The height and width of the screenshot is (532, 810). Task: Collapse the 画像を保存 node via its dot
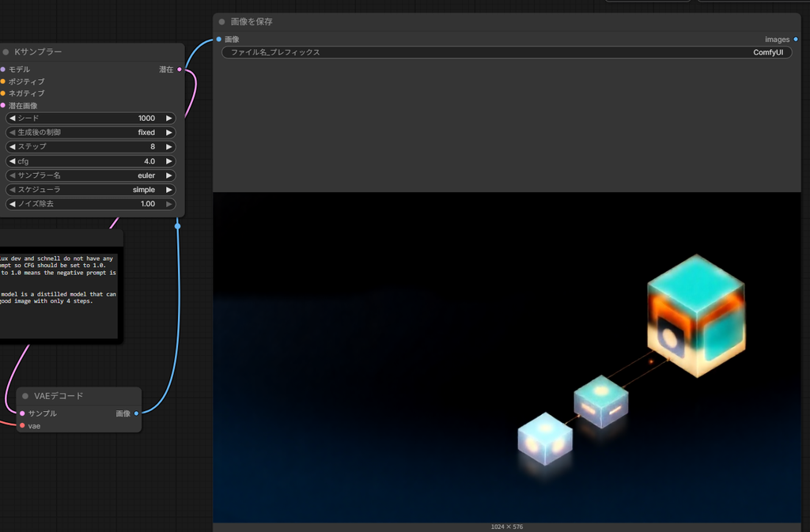[221, 21]
